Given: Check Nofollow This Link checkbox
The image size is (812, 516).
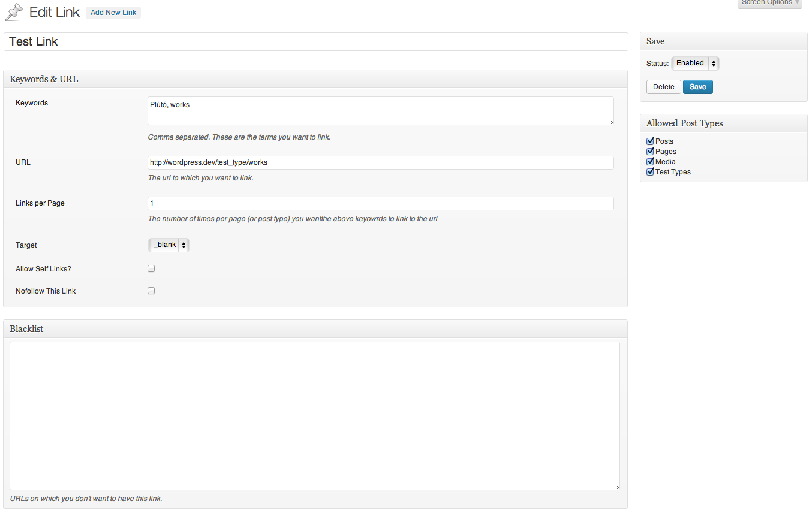Looking at the screenshot, I should coord(151,291).
